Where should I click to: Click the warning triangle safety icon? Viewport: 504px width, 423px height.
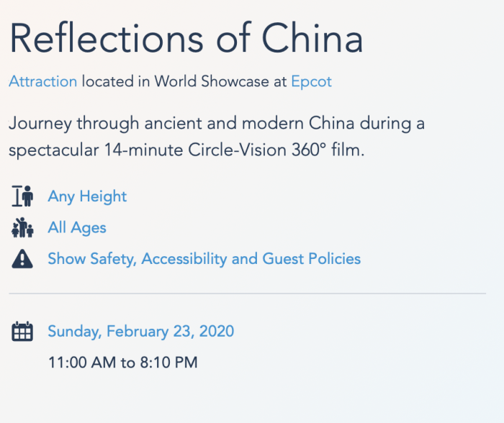pos(23,259)
